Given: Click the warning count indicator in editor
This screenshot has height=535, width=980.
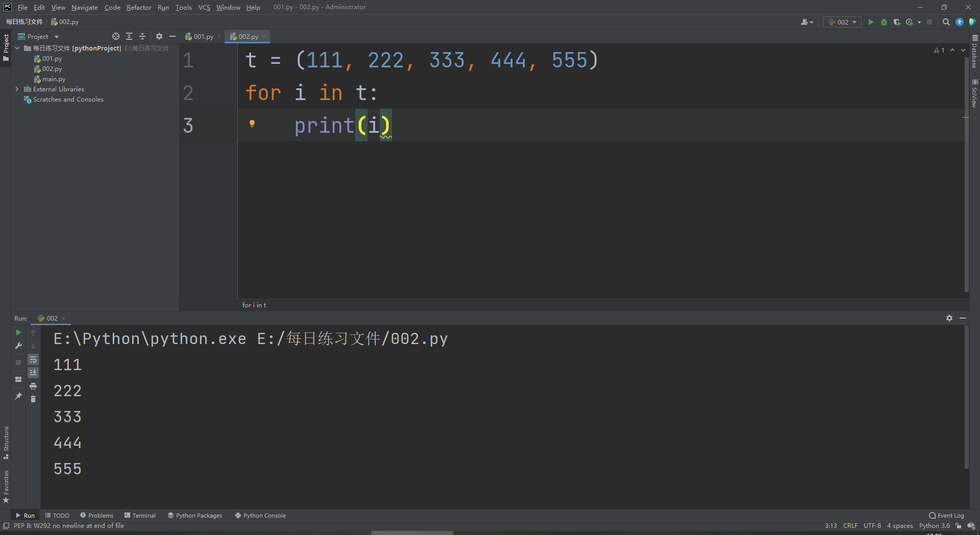Looking at the screenshot, I should [x=939, y=50].
